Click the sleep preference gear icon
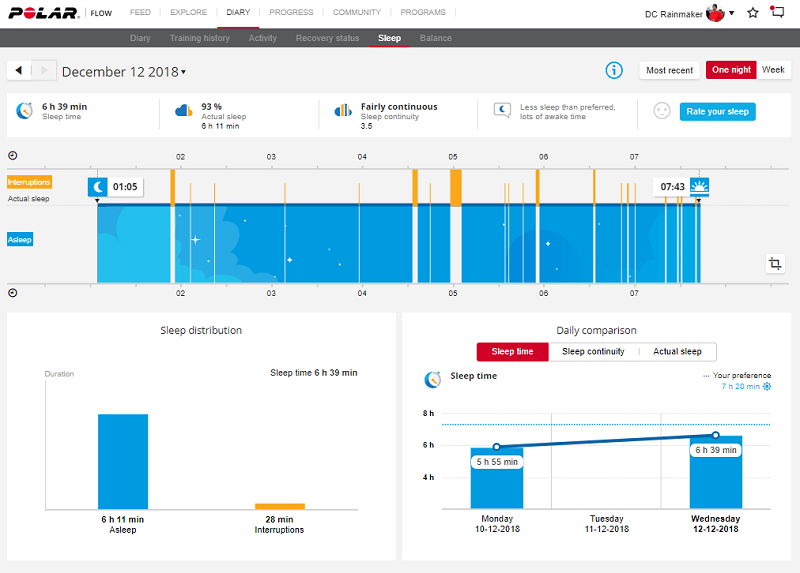 pos(767,386)
